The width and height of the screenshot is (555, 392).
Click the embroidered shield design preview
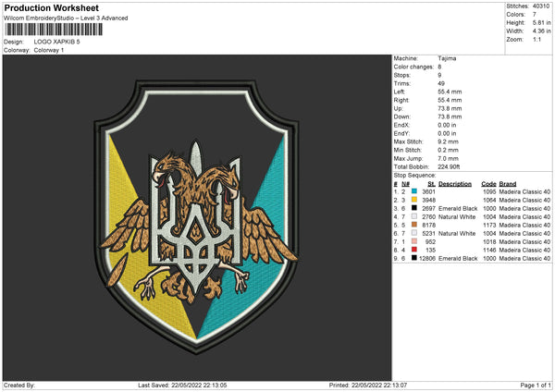197,216
